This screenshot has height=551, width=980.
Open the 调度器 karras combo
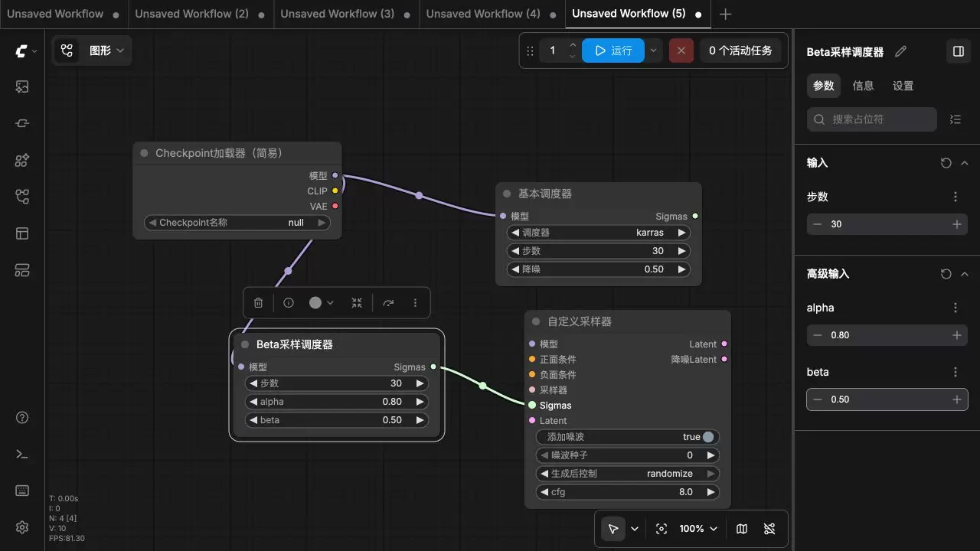[599, 233]
